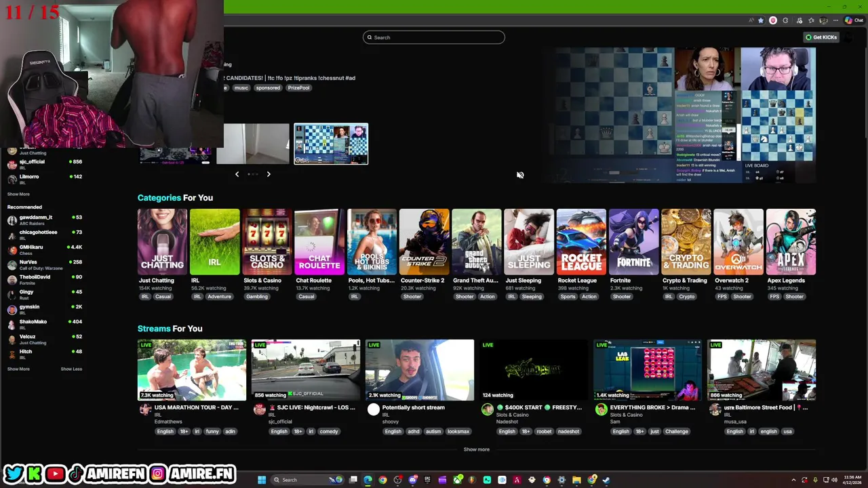The width and height of the screenshot is (868, 488).
Task: Open the Overwatch 2 category card
Action: [738, 242]
